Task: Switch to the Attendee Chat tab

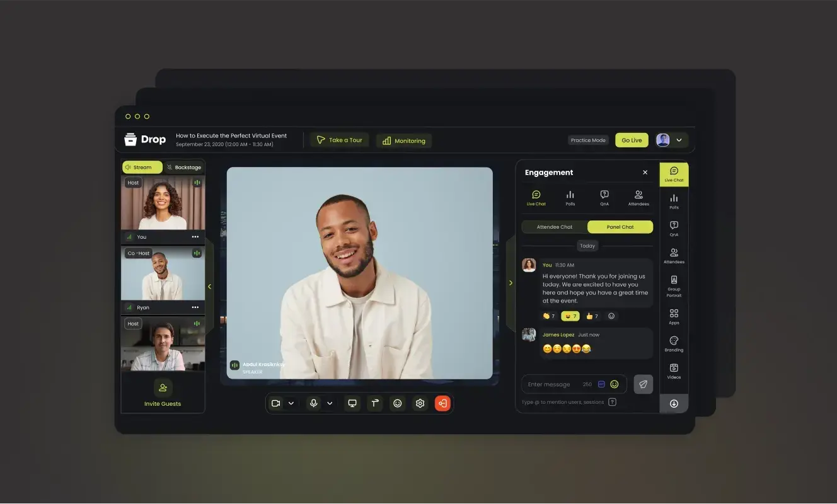Action: pos(555,227)
